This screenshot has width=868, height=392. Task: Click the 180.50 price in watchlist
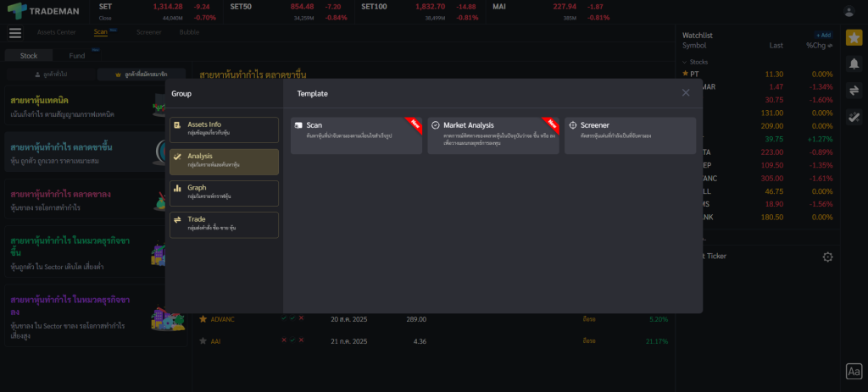[x=771, y=218]
